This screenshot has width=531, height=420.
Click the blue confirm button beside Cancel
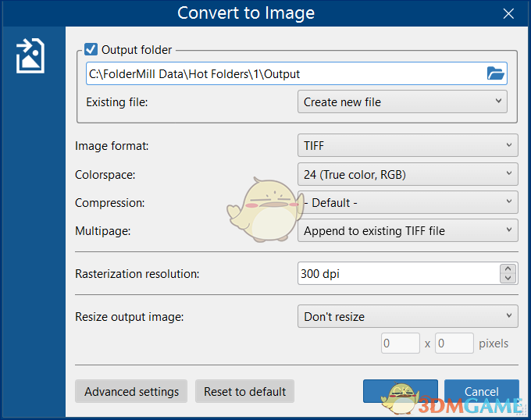point(400,391)
